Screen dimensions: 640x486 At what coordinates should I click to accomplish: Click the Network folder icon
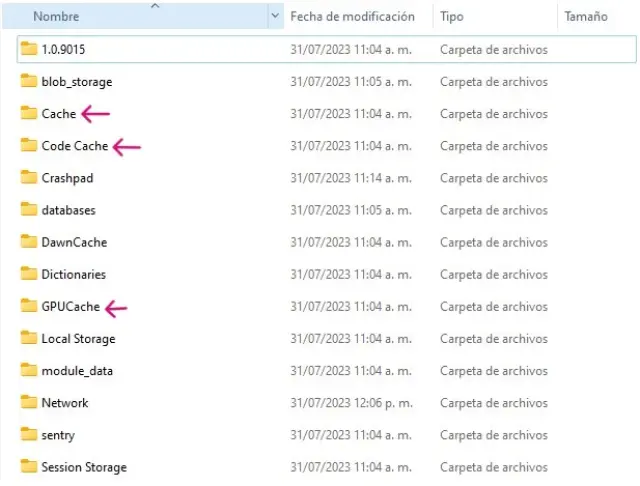[x=28, y=403]
